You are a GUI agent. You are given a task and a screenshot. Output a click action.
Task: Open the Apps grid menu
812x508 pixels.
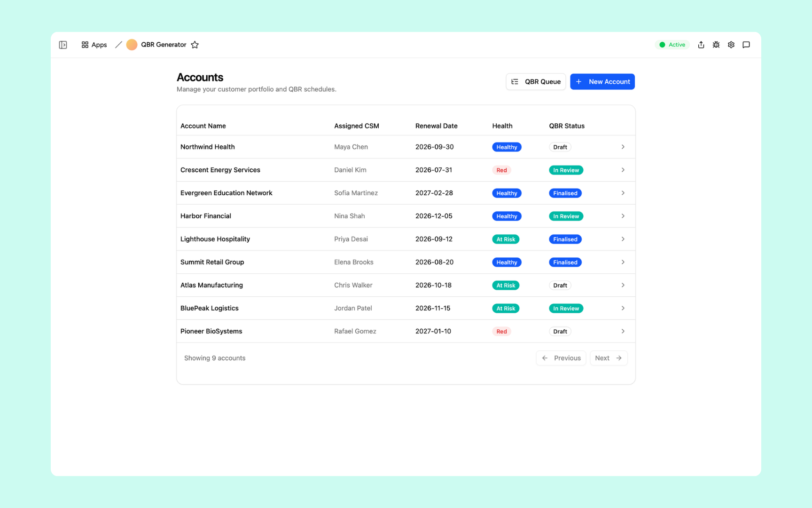[94, 45]
